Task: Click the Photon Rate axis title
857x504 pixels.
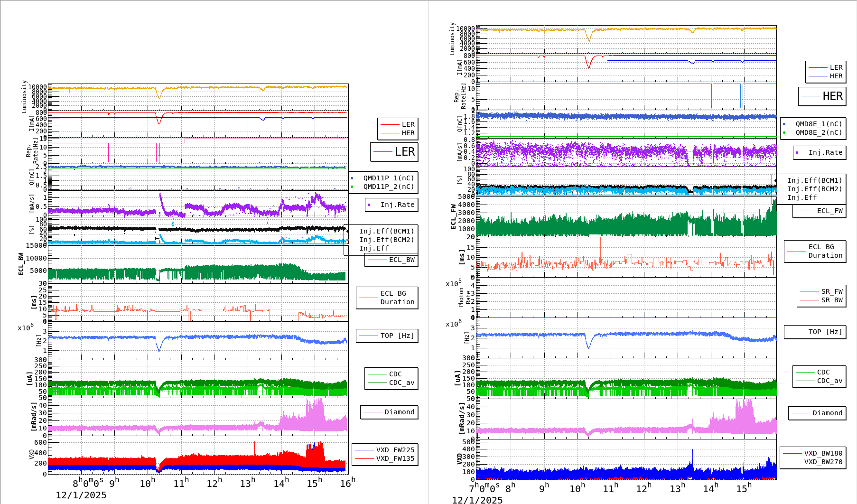Action: 464,298
